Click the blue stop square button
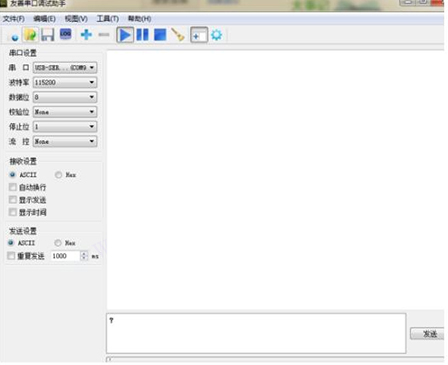Image resolution: width=448 pixels, height=365 pixels. coord(160,35)
